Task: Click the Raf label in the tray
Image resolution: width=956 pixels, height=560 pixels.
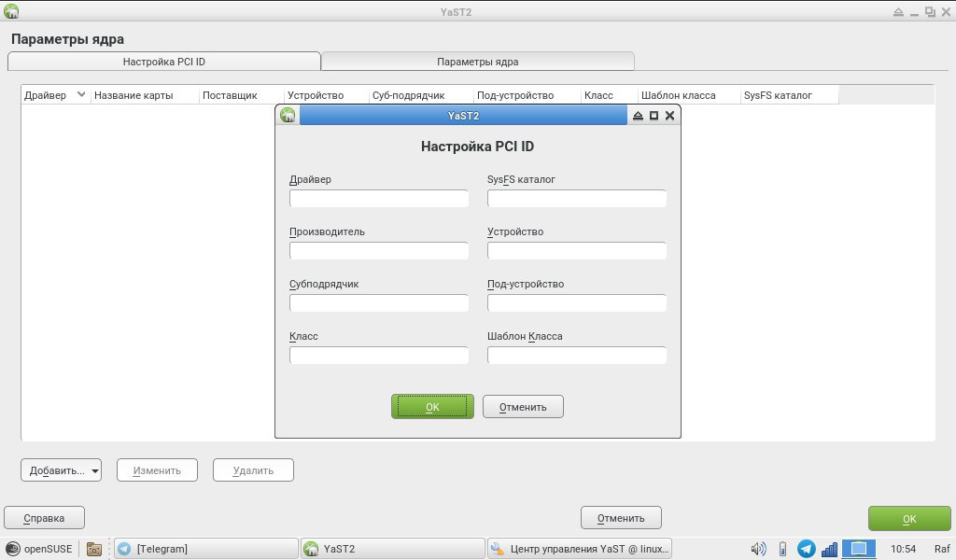Action: tap(942, 549)
